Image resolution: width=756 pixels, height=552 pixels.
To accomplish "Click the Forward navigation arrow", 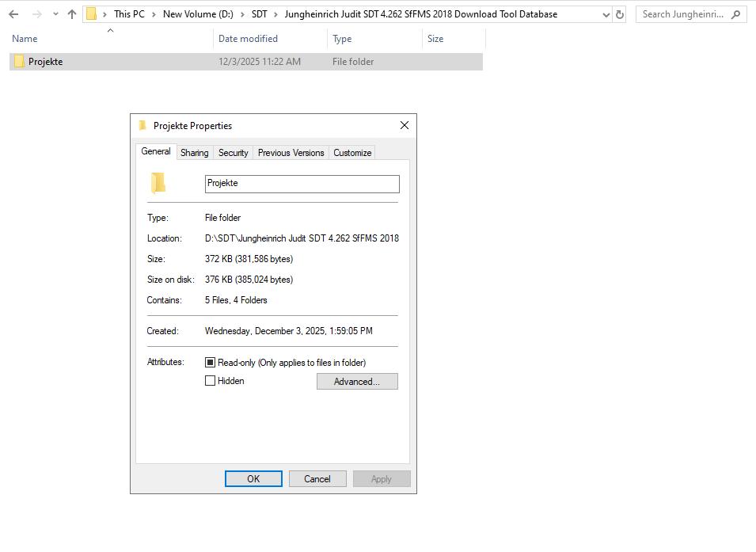I will tap(36, 14).
